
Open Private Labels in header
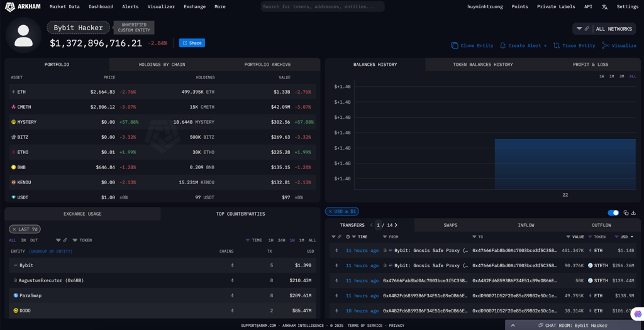pos(556,6)
